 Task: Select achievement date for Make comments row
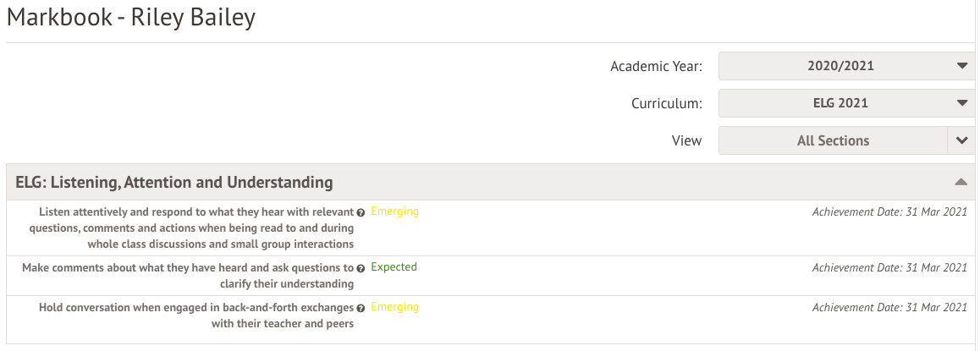pos(889,268)
